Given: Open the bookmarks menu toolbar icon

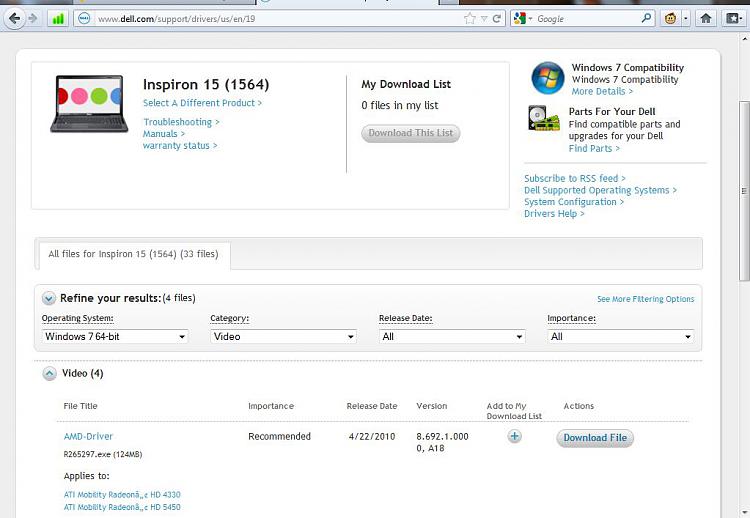Looking at the screenshot, I should [x=733, y=19].
